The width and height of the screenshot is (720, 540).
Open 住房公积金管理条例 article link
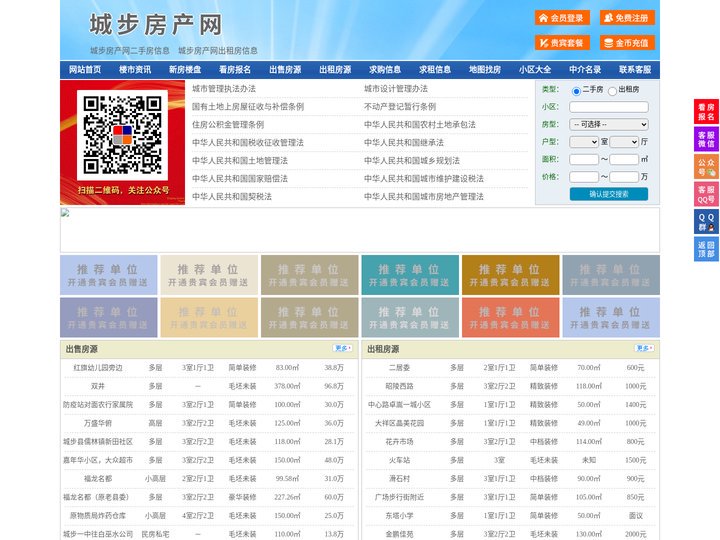pos(228,124)
